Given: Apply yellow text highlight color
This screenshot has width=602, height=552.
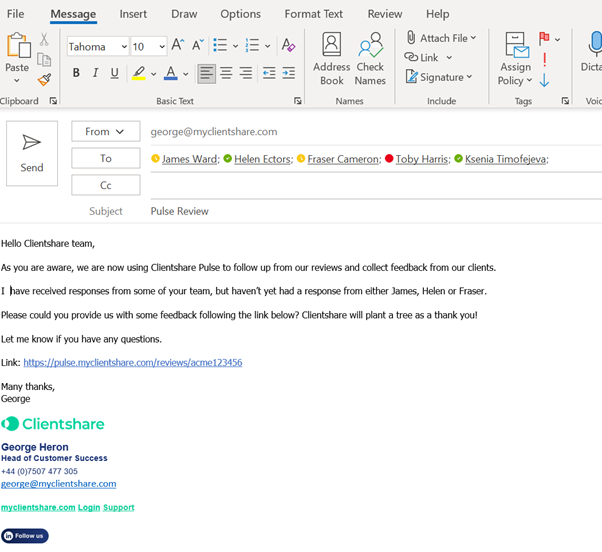Looking at the screenshot, I should coord(139,73).
